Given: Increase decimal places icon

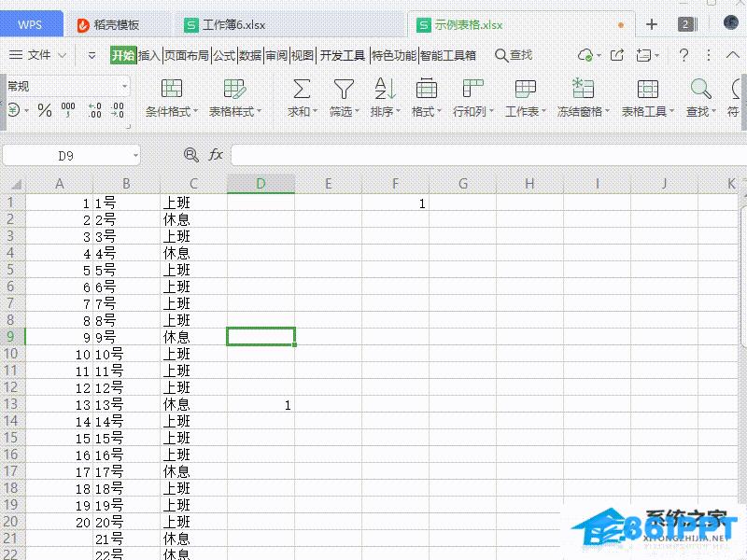Looking at the screenshot, I should pos(95,110).
